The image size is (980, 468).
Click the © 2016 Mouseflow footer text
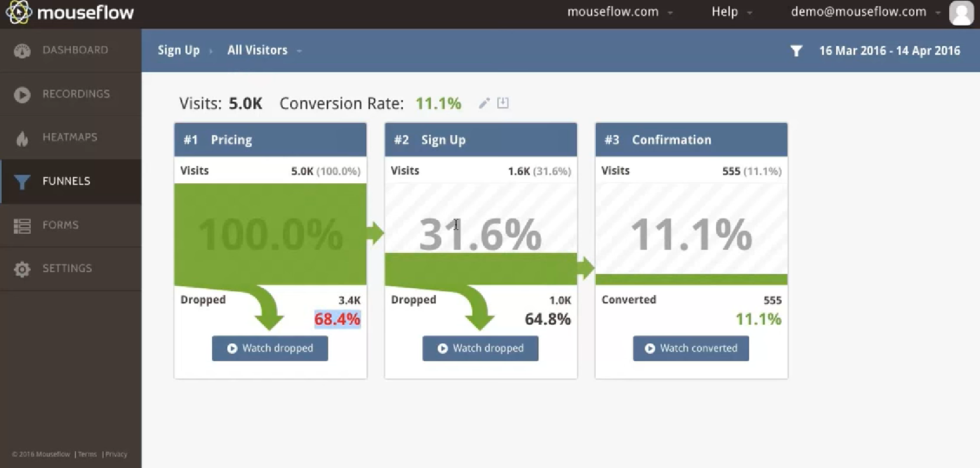[x=41, y=454]
